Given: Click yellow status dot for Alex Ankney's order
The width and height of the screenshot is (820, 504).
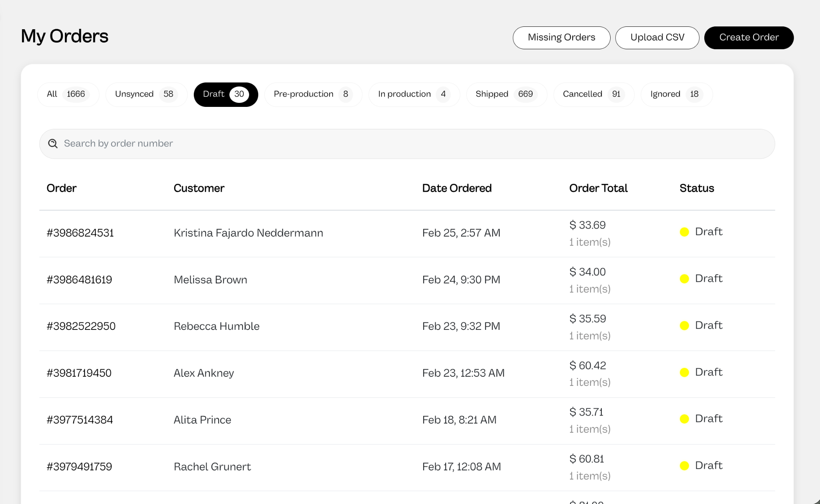Looking at the screenshot, I should click(x=684, y=373).
